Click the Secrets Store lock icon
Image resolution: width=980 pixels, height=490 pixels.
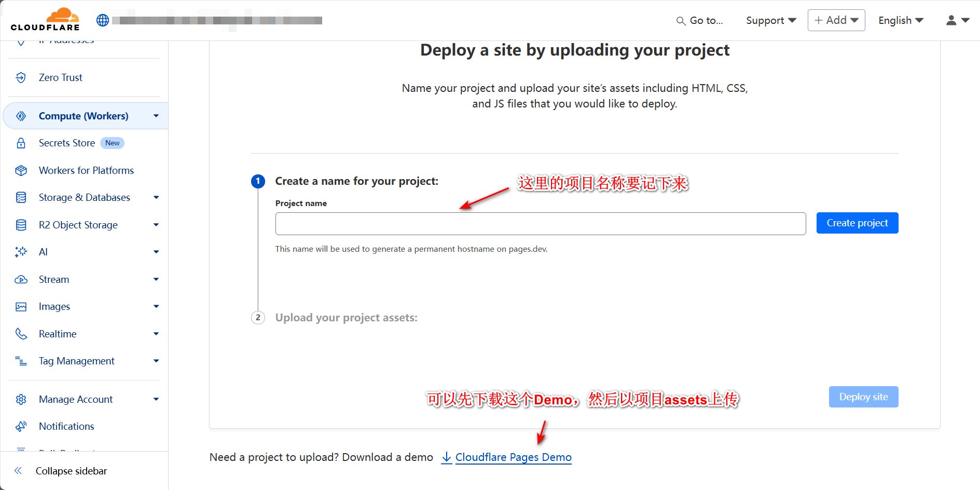coord(21,143)
